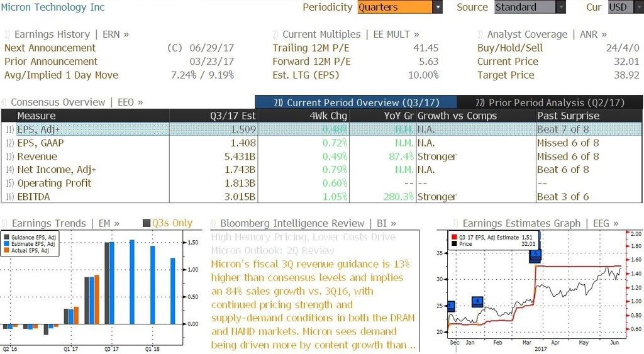Select the EPS, Adj+ row
The width and height of the screenshot is (644, 354).
click(321, 130)
